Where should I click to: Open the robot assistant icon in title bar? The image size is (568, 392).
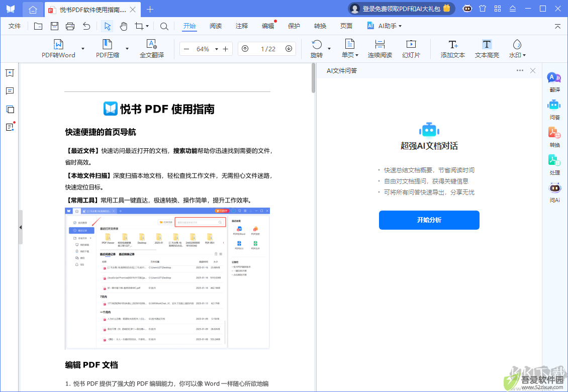[467, 9]
